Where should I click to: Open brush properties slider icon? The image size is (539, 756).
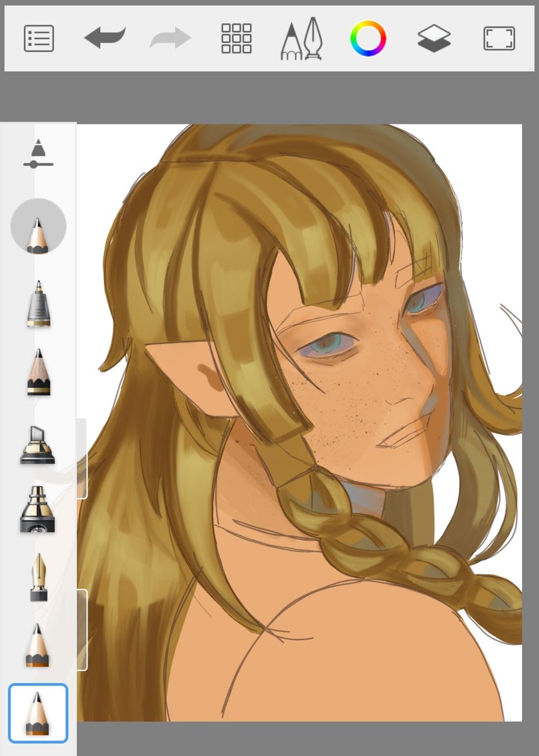click(x=38, y=154)
